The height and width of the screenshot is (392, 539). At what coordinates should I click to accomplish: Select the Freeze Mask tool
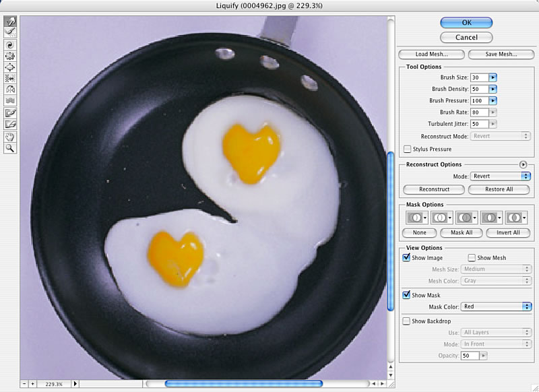pyautogui.click(x=10, y=113)
